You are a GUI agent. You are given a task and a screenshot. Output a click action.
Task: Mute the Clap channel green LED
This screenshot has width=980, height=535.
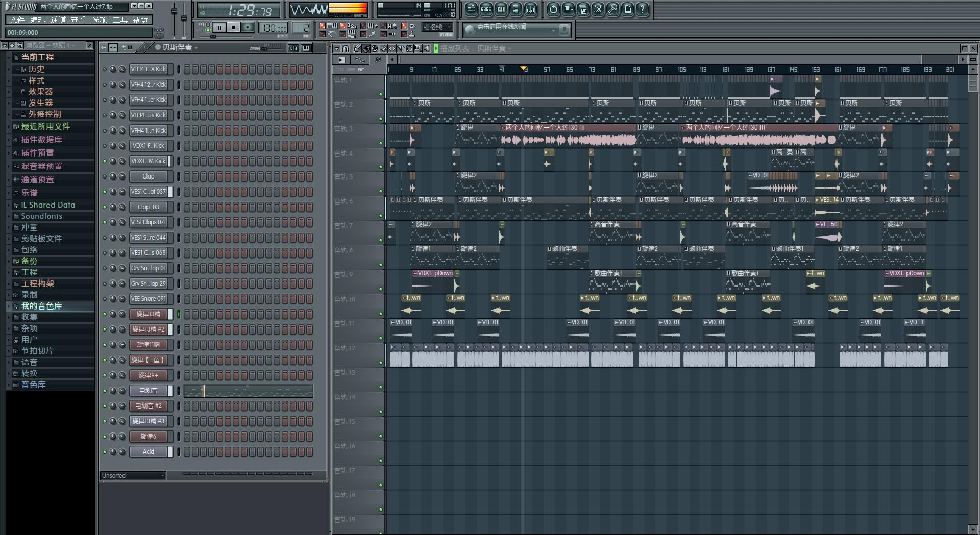pyautogui.click(x=105, y=176)
